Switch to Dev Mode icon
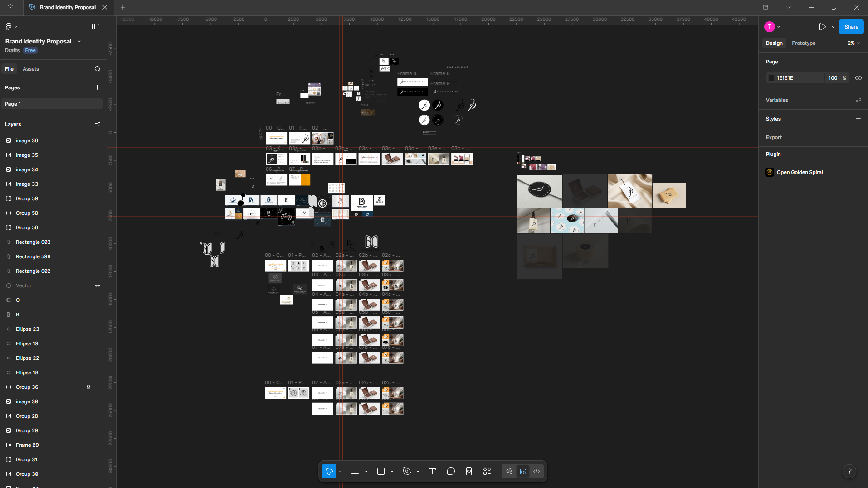The image size is (868, 488). (x=536, y=471)
